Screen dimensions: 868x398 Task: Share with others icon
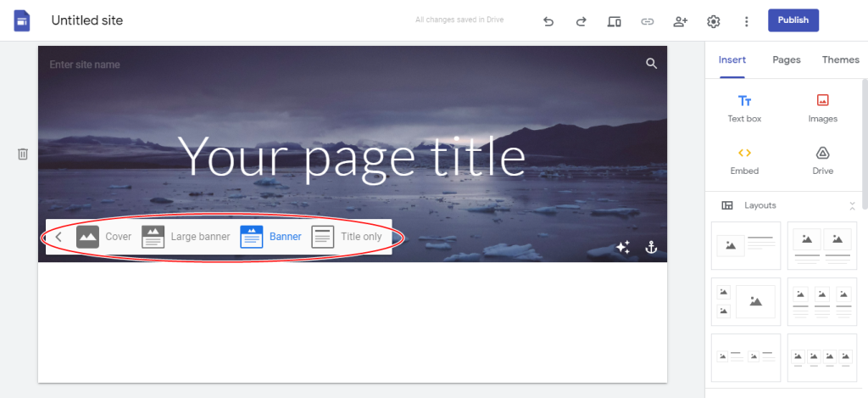click(681, 21)
